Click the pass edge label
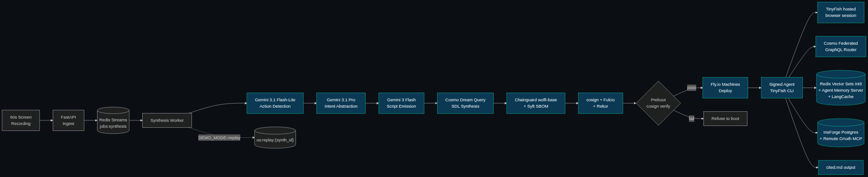The height and width of the screenshot is (177, 868). (692, 88)
